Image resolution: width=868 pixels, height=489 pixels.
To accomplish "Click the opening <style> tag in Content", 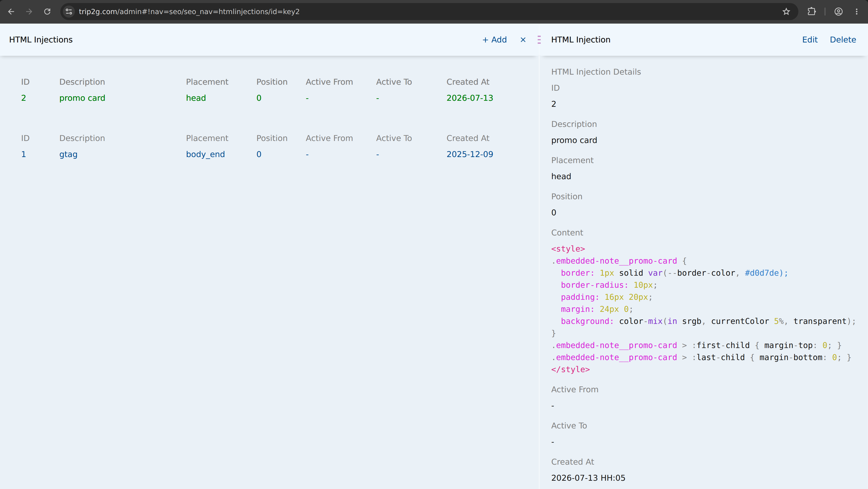I will pos(568,249).
